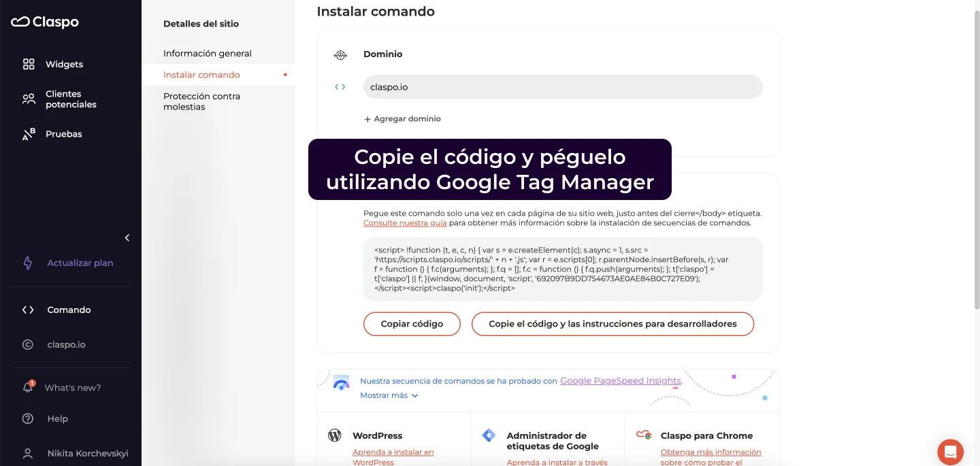The image size is (980, 466).
Task: Open the chat support bubble icon
Action: (950, 452)
